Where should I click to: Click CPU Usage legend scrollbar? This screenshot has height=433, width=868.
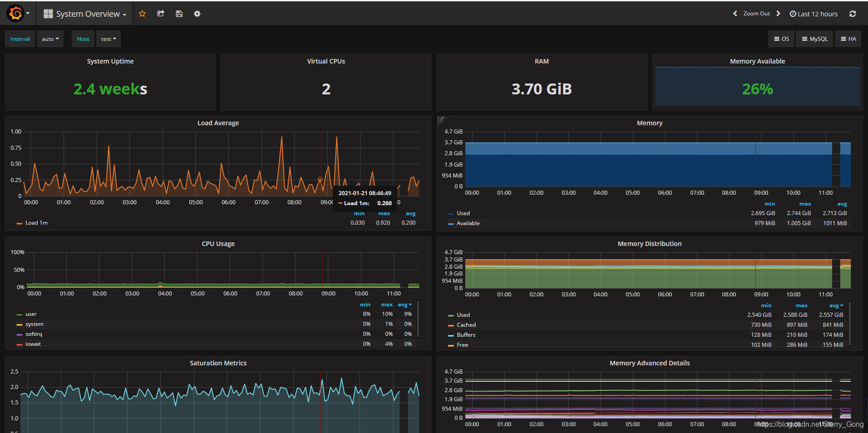[418, 319]
